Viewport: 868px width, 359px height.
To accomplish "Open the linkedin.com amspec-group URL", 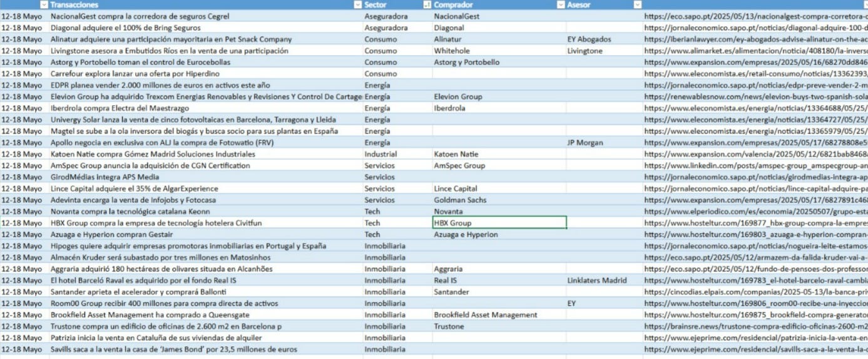I will coord(755,165).
